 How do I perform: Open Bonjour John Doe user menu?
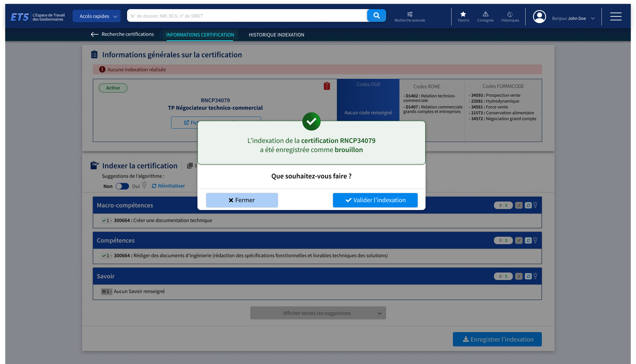[x=573, y=18]
